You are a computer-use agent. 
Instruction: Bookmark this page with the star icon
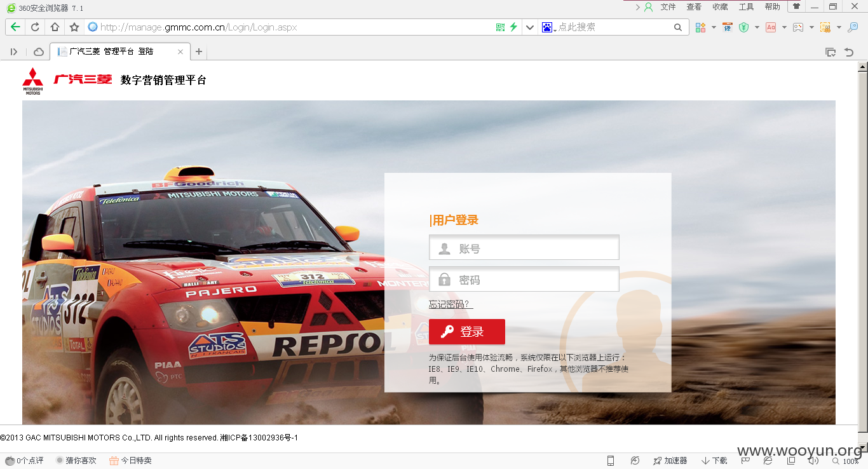(x=74, y=27)
